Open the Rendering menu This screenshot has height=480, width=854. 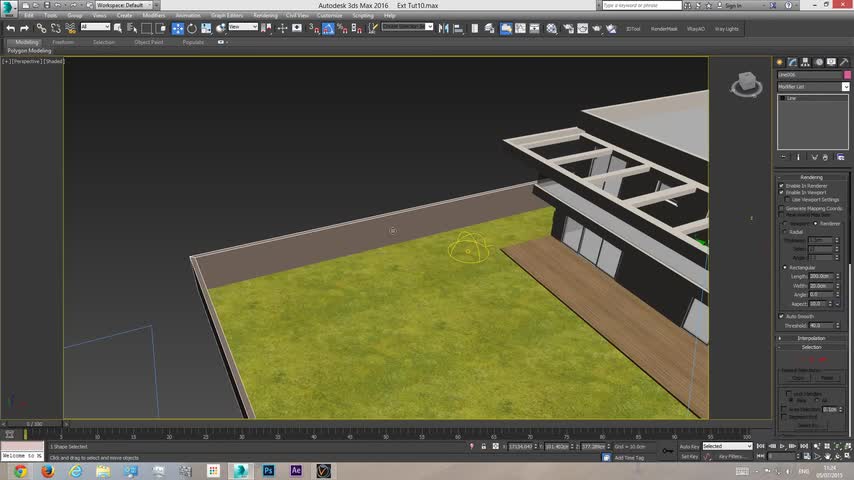pyautogui.click(x=265, y=16)
